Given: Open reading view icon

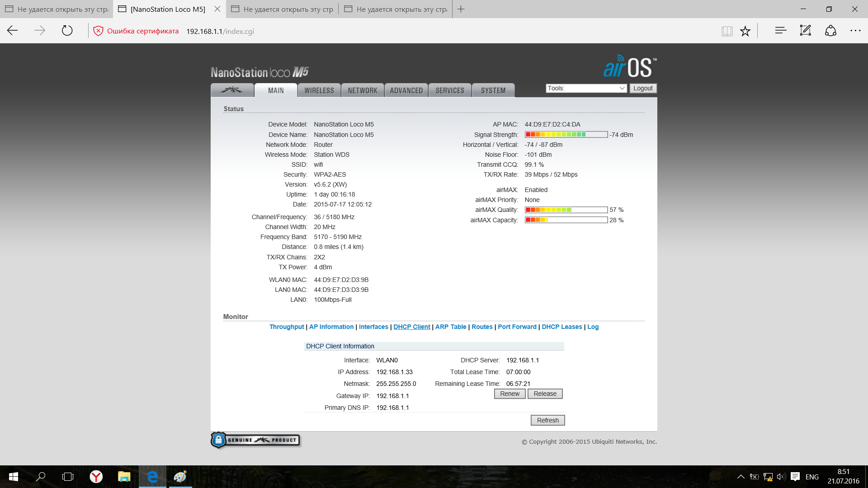Looking at the screenshot, I should [x=727, y=31].
